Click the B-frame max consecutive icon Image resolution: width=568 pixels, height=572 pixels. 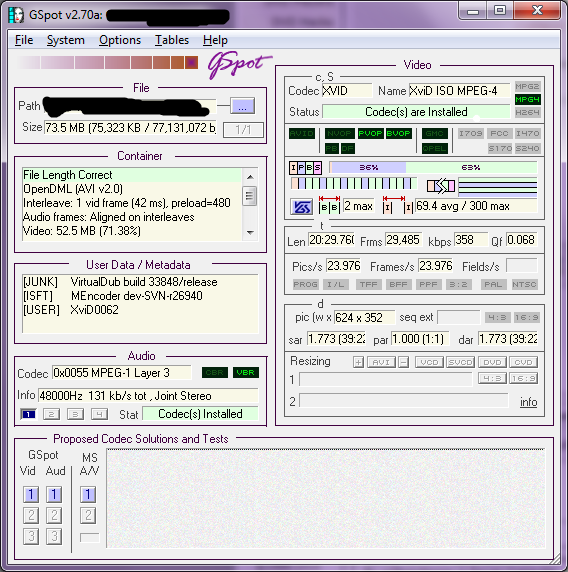329,205
